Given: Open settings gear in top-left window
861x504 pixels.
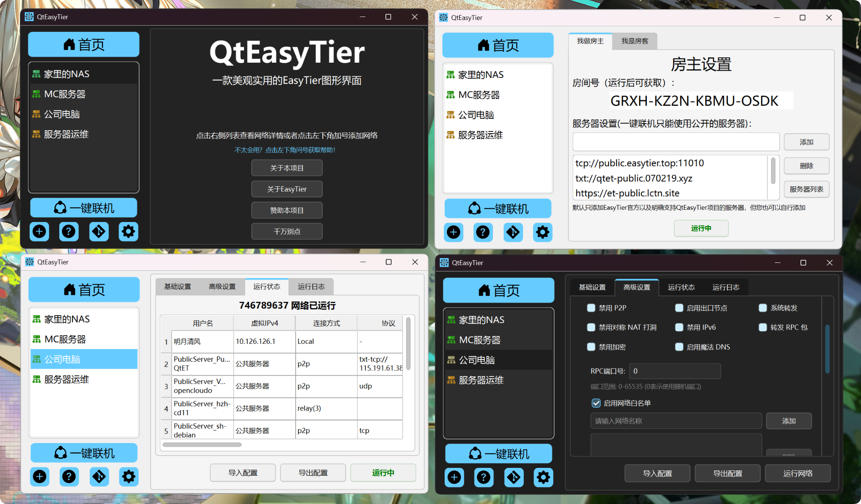Looking at the screenshot, I should (x=128, y=232).
